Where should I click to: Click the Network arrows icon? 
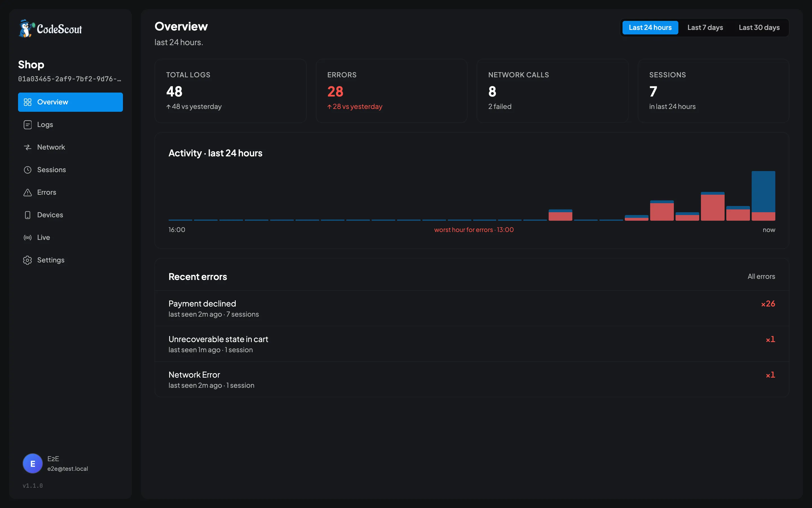(28, 147)
